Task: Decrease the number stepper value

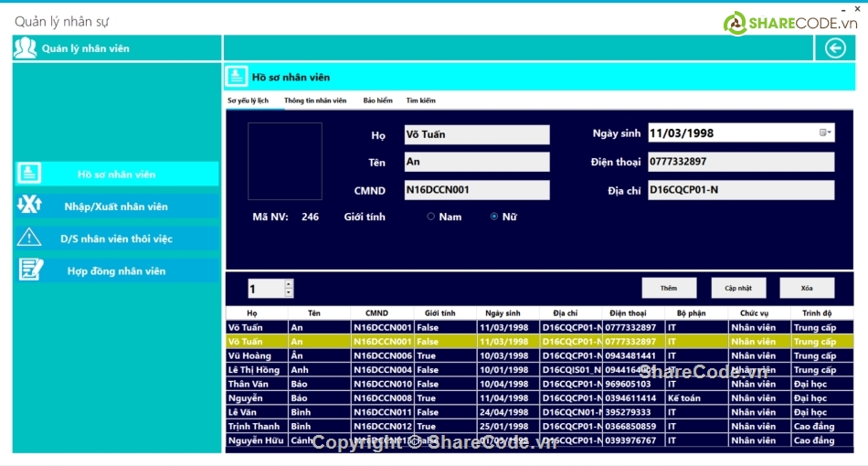Action: click(x=290, y=293)
